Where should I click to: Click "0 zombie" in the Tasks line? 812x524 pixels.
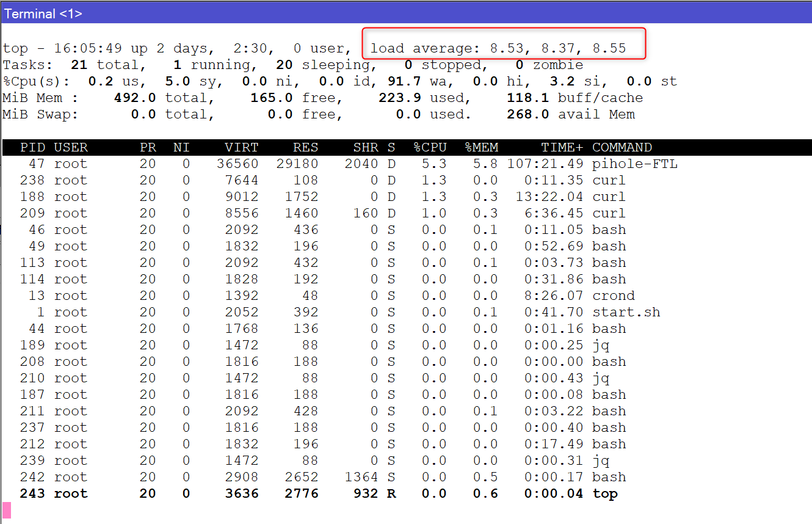tap(549, 65)
